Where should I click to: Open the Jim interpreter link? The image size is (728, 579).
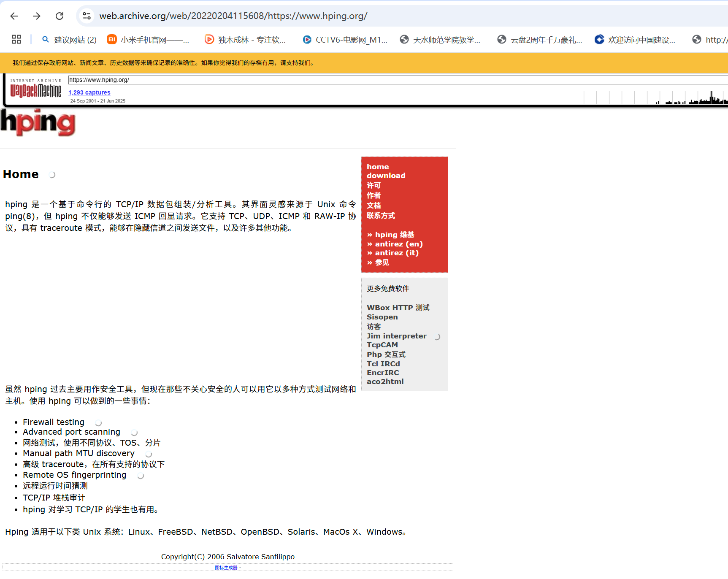pos(396,336)
